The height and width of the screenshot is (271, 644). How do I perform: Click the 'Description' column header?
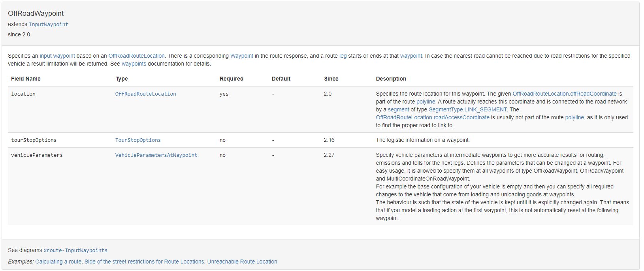391,79
